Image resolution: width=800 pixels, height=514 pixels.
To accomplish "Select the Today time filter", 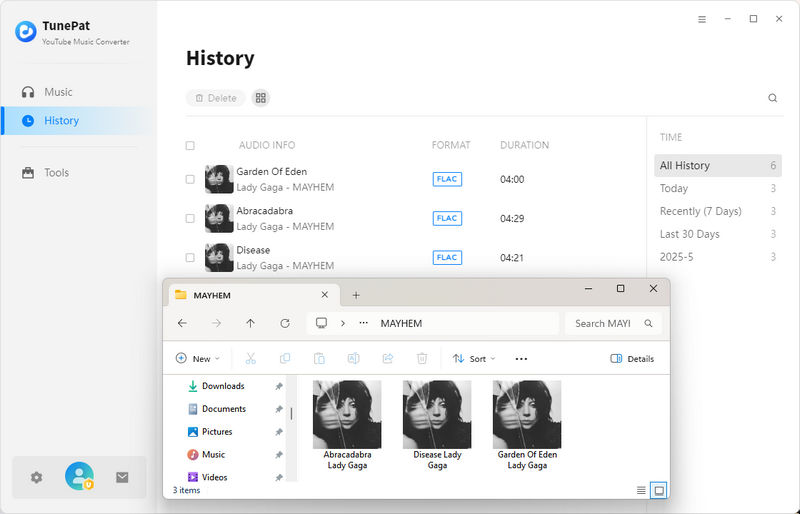I will pyautogui.click(x=717, y=188).
